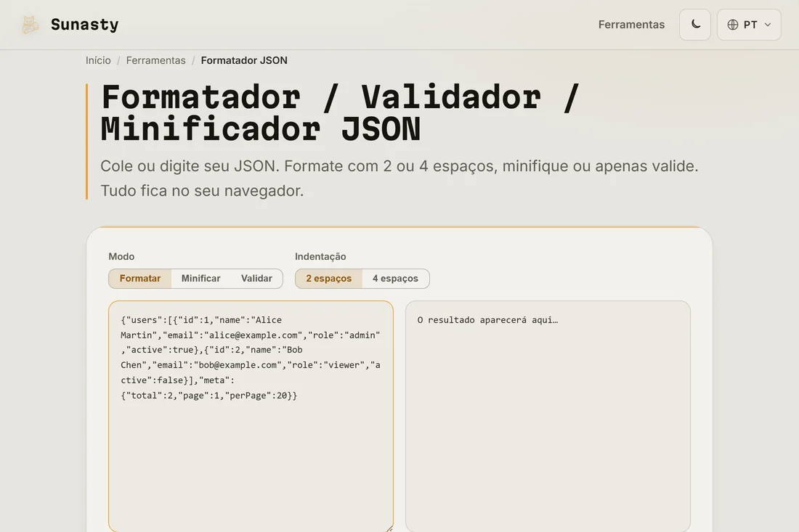Image resolution: width=799 pixels, height=532 pixels.
Task: Click the Sunasty brand name
Action: point(84,25)
